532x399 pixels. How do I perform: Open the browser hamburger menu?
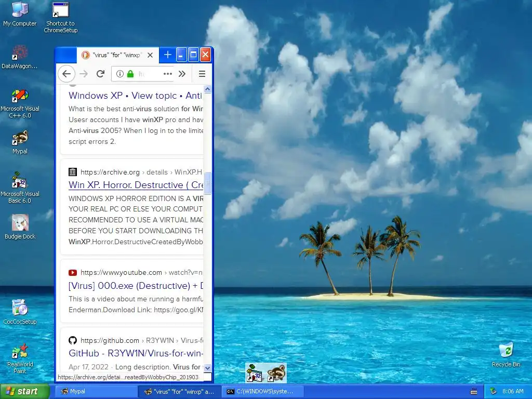click(202, 74)
